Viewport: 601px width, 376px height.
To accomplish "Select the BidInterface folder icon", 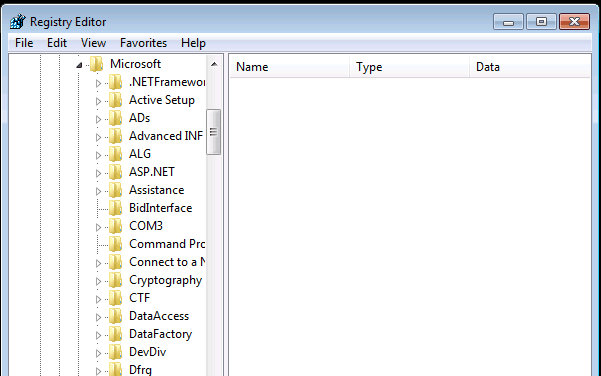I will tap(115, 208).
